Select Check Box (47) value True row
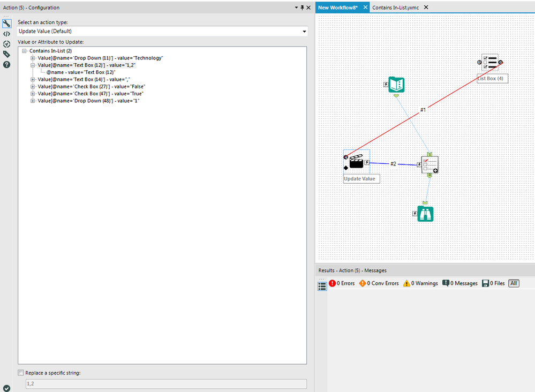The width and height of the screenshot is (535, 392). [91, 94]
